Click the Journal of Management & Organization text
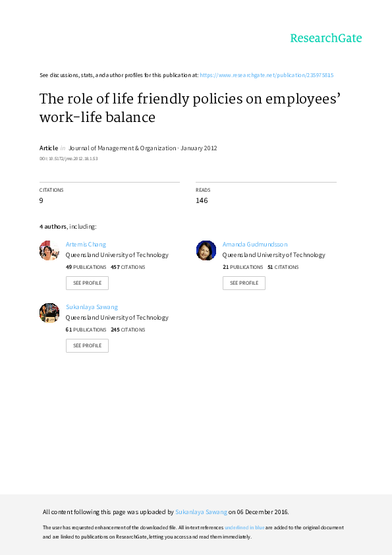Image resolution: width=392 pixels, height=555 pixels. coord(122,148)
